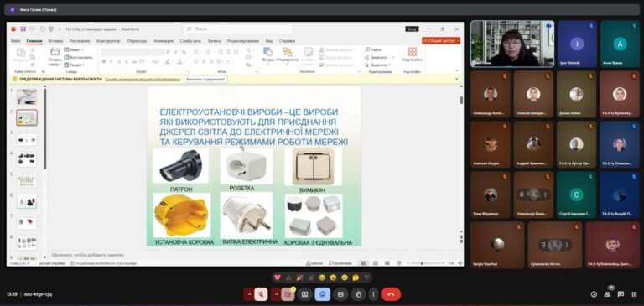Open the chat with everyone panel
Viewport: 644px width, 306px height.
(621, 294)
